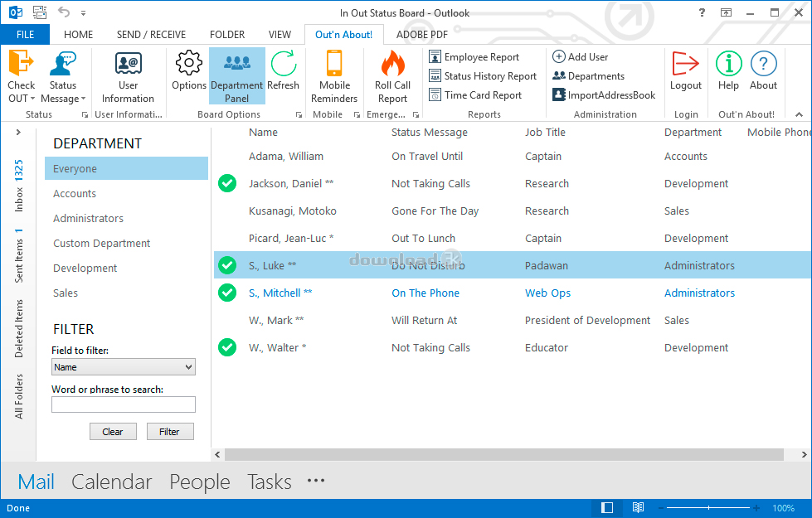Go to Tasks
The image size is (812, 518).
pyautogui.click(x=270, y=482)
